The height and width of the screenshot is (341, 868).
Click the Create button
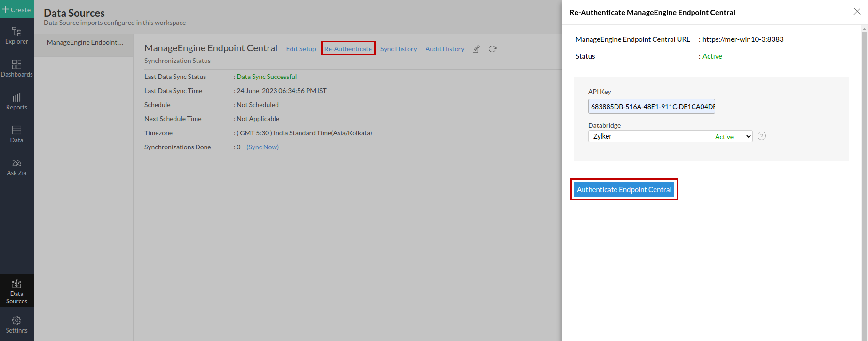click(x=17, y=9)
